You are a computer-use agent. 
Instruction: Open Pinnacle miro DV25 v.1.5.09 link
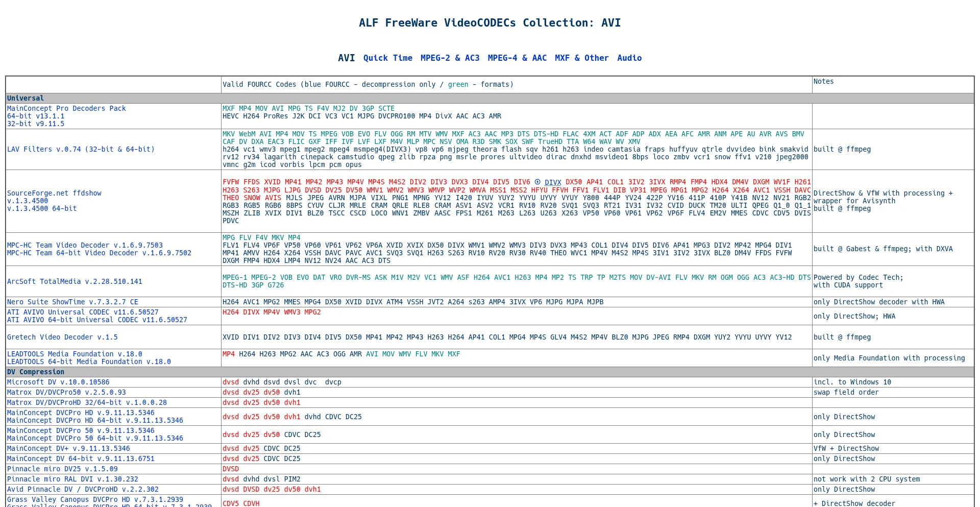coord(62,469)
